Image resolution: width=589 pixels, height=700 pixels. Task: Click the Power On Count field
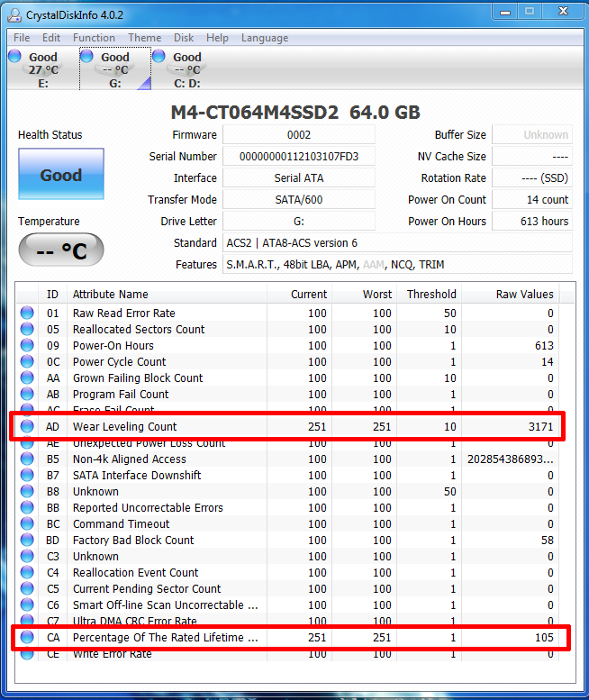[532, 200]
